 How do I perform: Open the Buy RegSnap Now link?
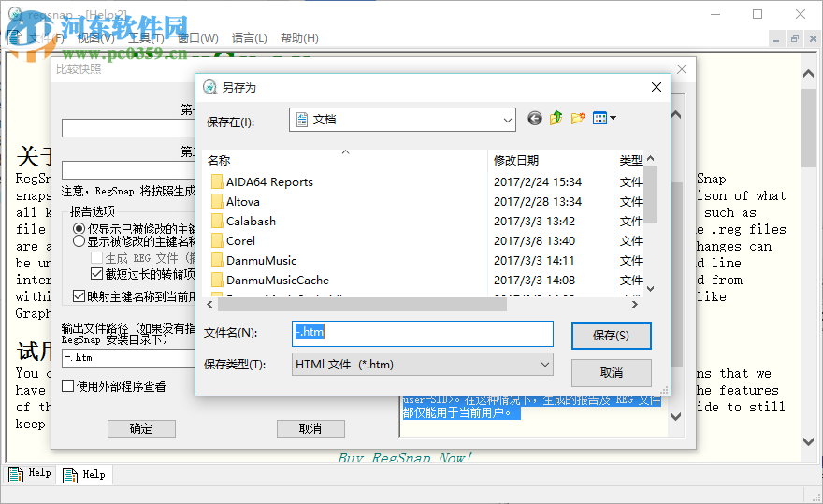405,458
